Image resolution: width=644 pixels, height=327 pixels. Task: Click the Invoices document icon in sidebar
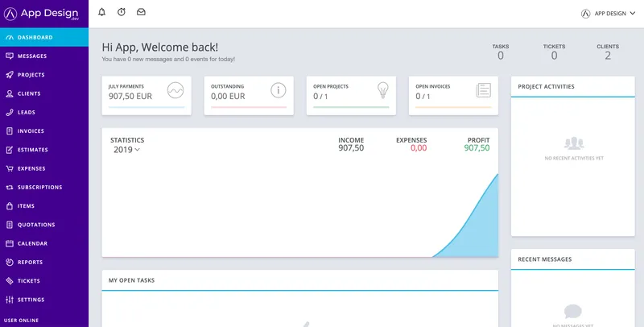(10, 131)
